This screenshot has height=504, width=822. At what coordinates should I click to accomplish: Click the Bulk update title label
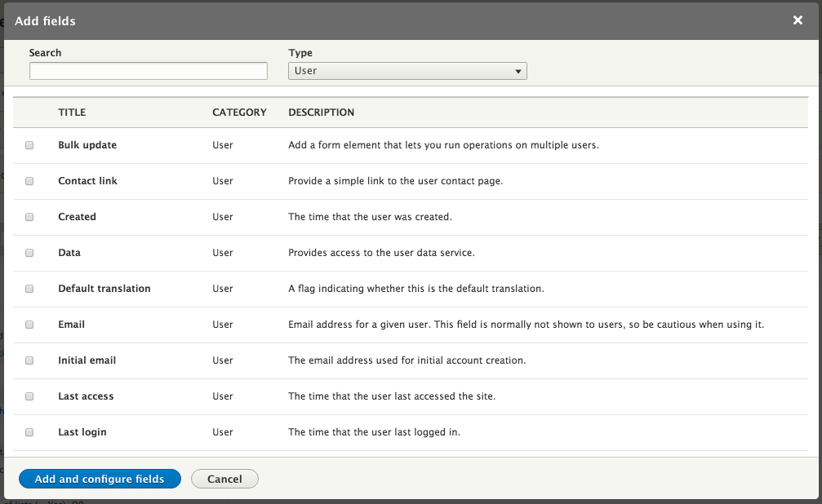click(x=87, y=145)
